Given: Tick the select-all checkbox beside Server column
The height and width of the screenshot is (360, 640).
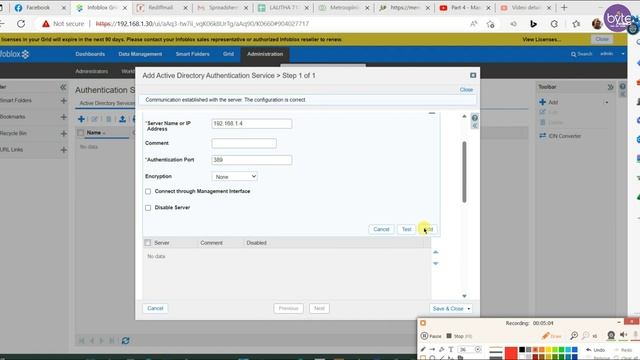Looking at the screenshot, I should point(148,243).
